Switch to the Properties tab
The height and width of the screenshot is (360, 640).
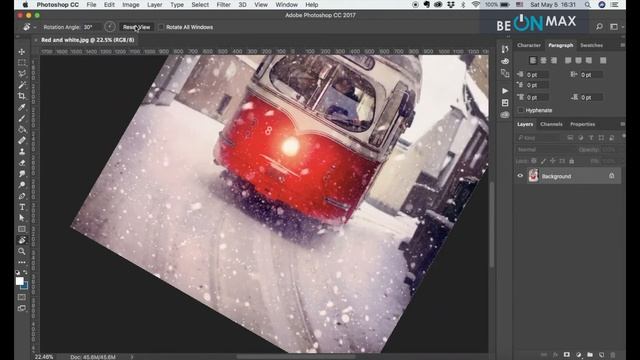(x=582, y=124)
